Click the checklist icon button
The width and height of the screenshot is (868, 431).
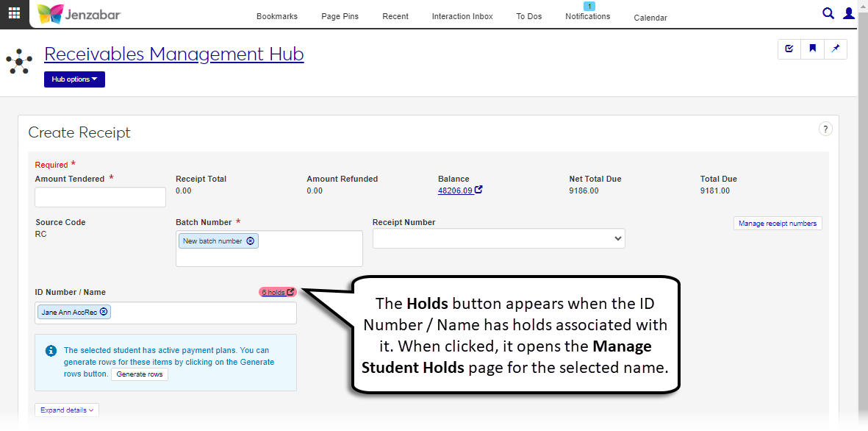click(789, 49)
